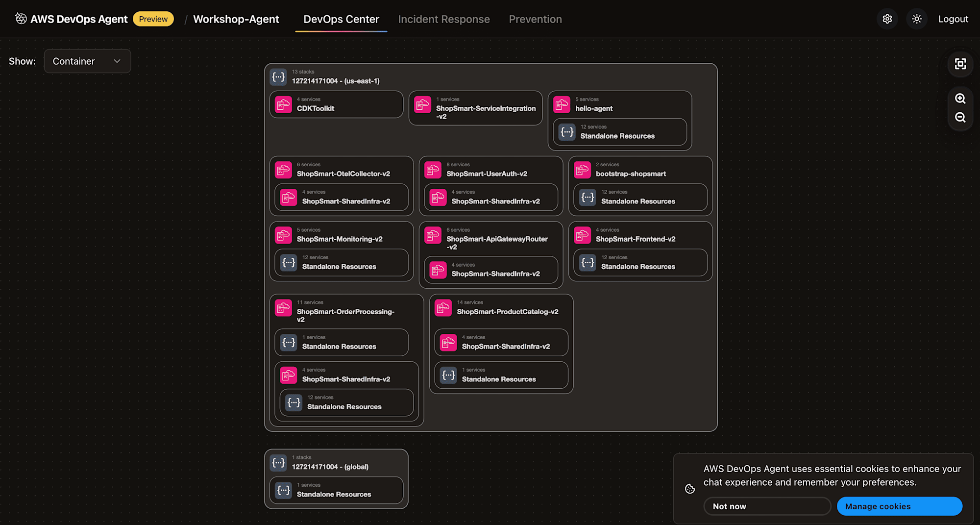Select the ShopSmart-OtelCollector-v2 stack icon
This screenshot has height=525, width=980.
pyautogui.click(x=283, y=170)
